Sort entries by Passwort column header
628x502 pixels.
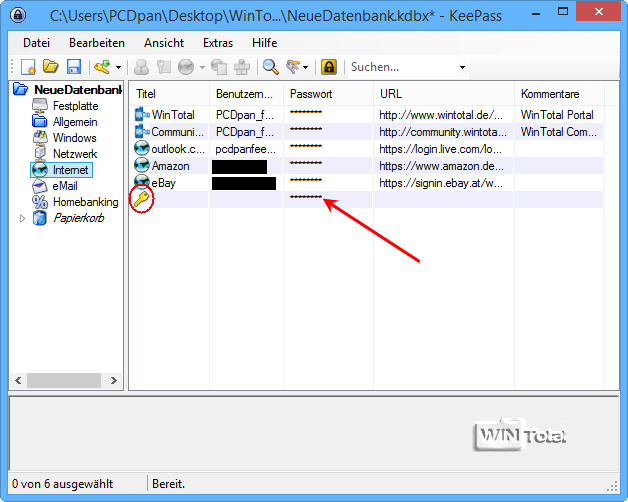tap(328, 94)
